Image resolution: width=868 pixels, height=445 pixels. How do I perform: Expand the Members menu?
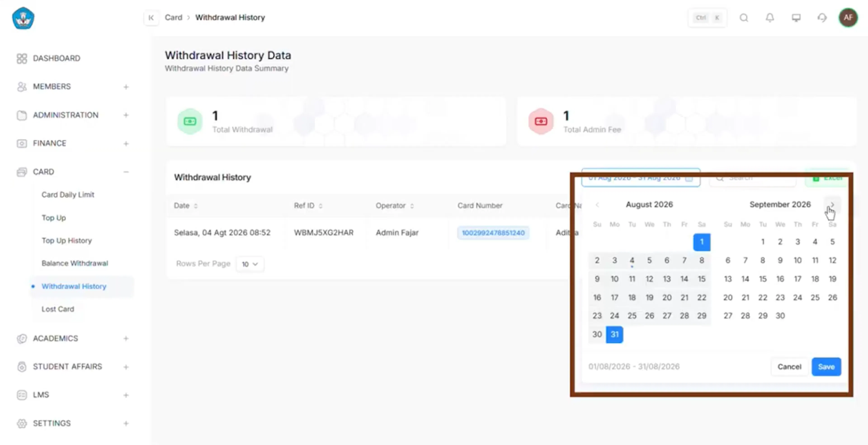pos(126,87)
